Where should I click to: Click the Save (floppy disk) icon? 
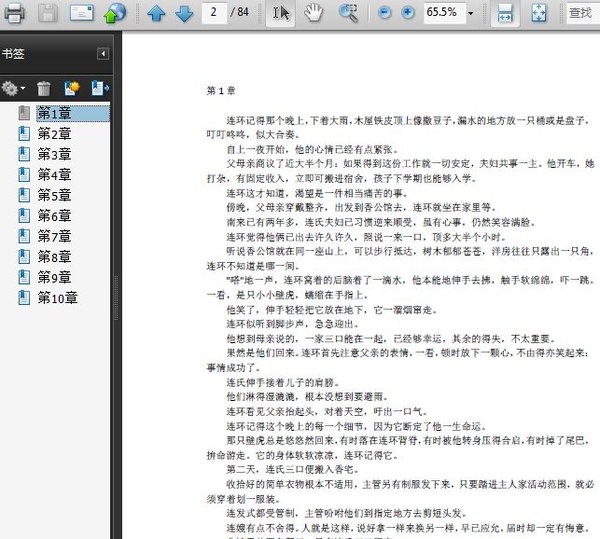(x=48, y=13)
